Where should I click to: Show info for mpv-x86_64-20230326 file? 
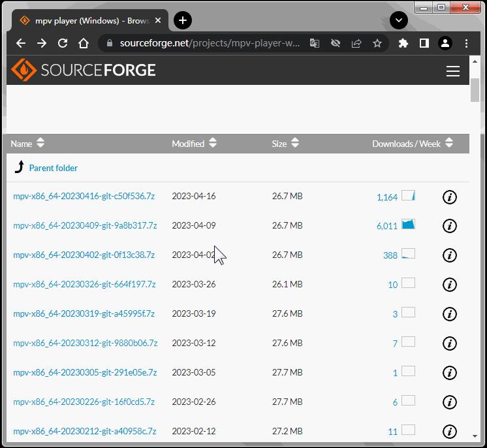[449, 285]
